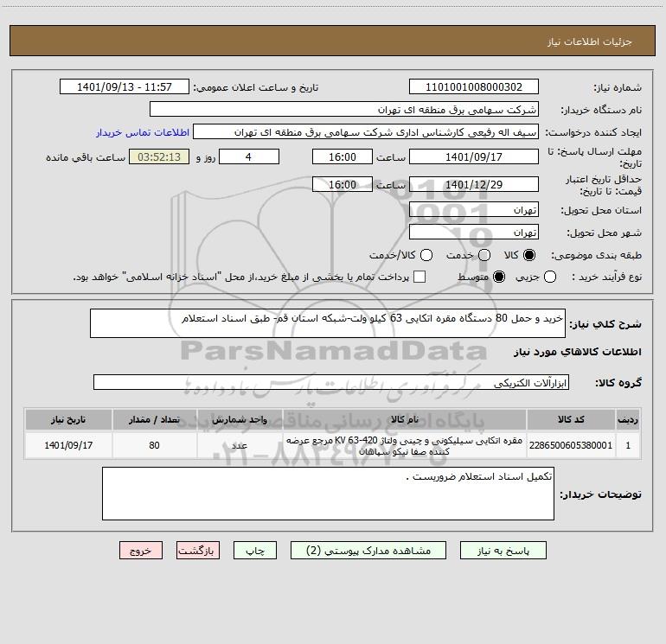The image size is (666, 644).
Task: Click the تعداد / مقدار column header
Action: tap(154, 419)
